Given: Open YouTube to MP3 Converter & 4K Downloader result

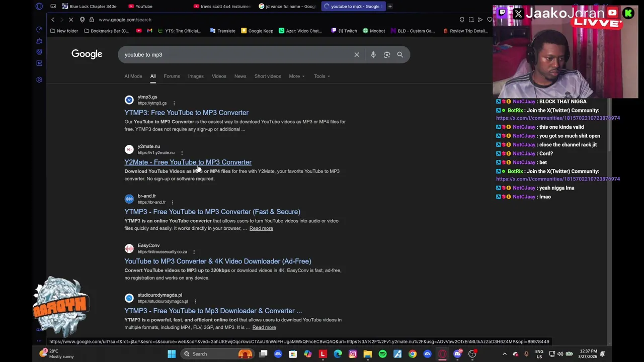Looking at the screenshot, I should [x=218, y=261].
